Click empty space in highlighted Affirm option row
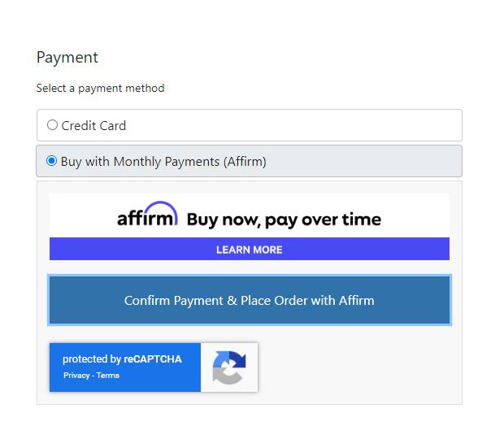Viewport: 504px width, 439px height. click(x=363, y=161)
